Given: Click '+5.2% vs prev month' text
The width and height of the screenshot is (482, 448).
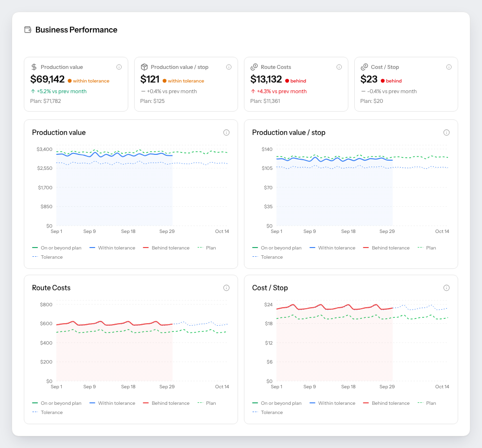Looking at the screenshot, I should pos(62,91).
